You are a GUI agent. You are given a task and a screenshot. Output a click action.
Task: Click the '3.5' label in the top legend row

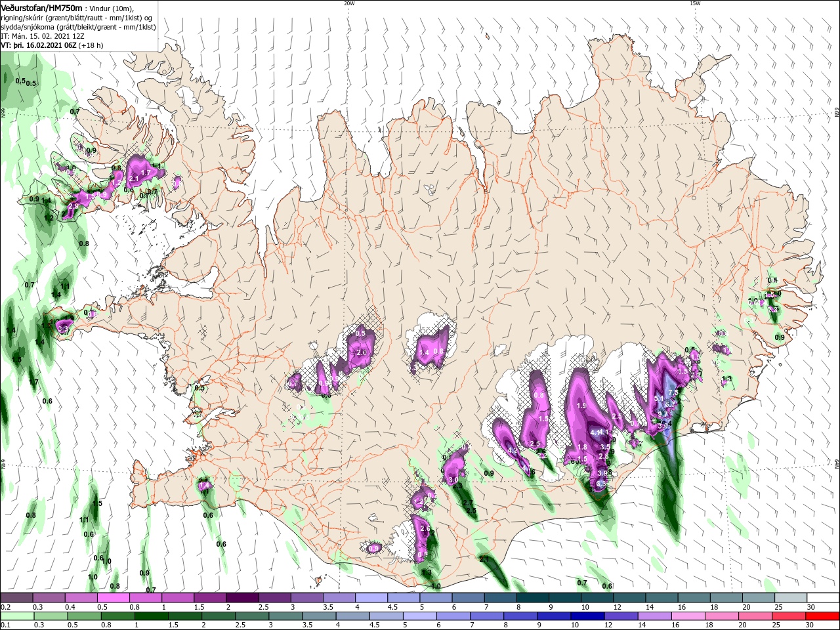pyautogui.click(x=327, y=607)
